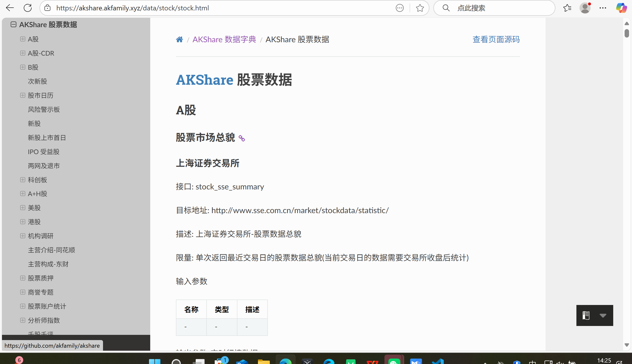The height and width of the screenshot is (364, 632).
Task: Expand the 科创板 section
Action: point(23,180)
